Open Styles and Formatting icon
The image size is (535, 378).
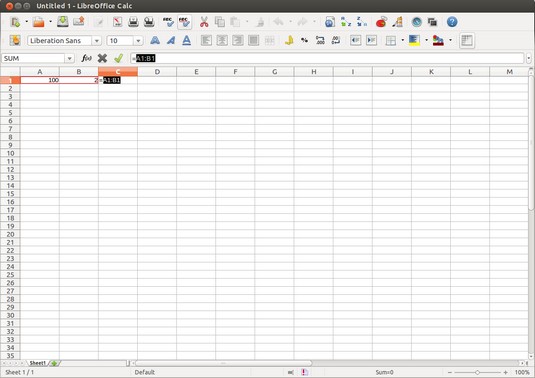(15, 41)
